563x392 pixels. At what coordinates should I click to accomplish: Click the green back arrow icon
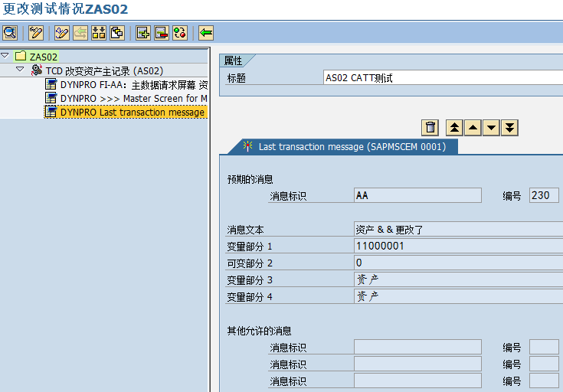(x=206, y=32)
